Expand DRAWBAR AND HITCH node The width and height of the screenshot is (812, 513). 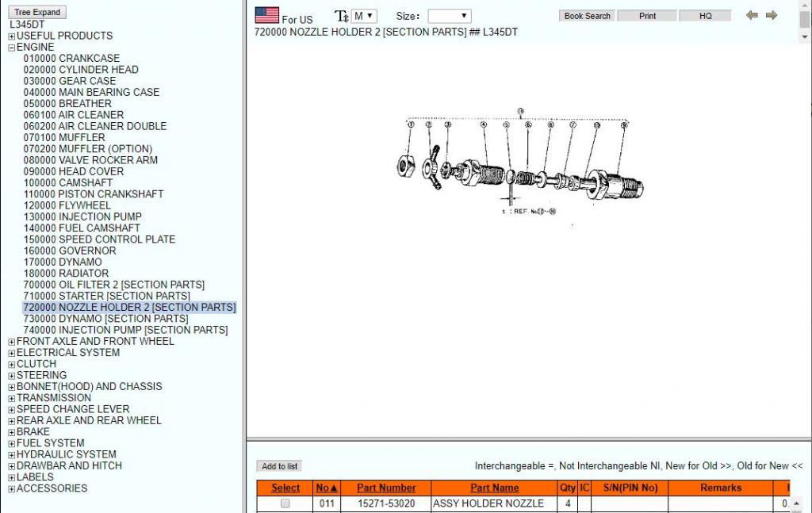11,466
